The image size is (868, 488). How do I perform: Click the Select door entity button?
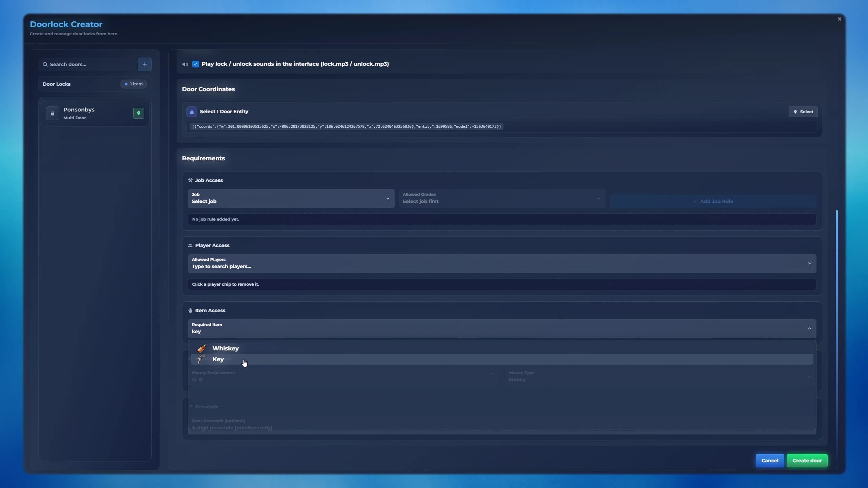(x=803, y=112)
